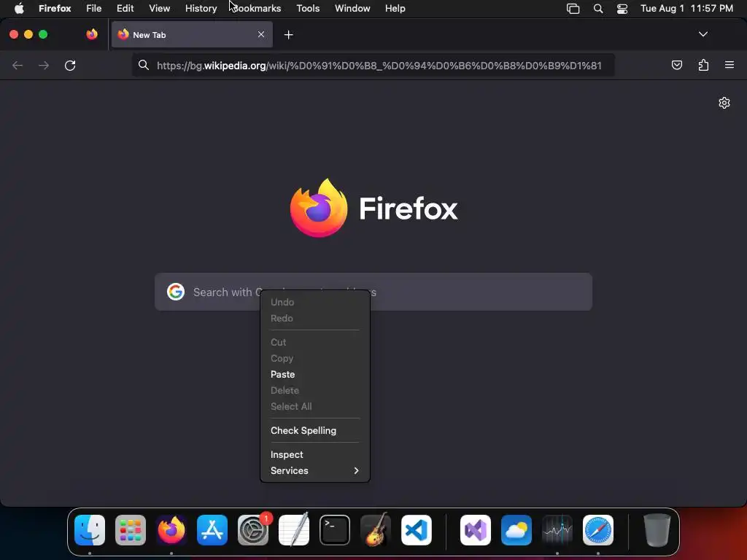Open Control Center in menu bar
The image size is (747, 560).
[622, 9]
